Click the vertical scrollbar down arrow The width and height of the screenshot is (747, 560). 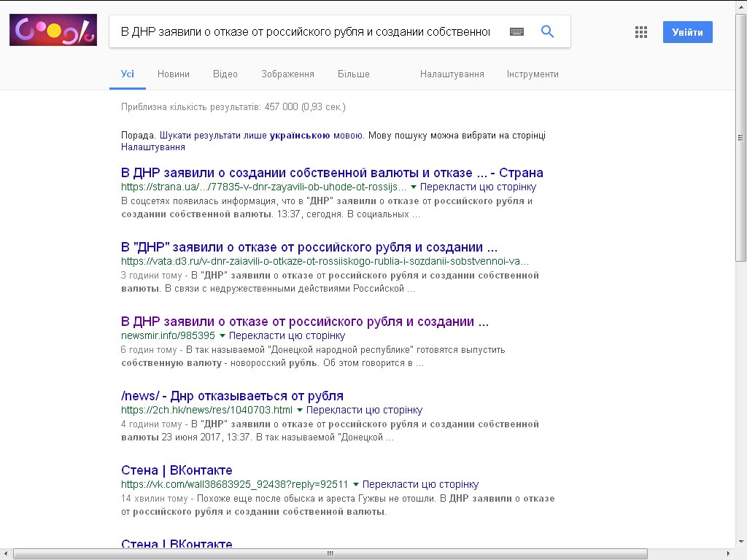pos(740,541)
